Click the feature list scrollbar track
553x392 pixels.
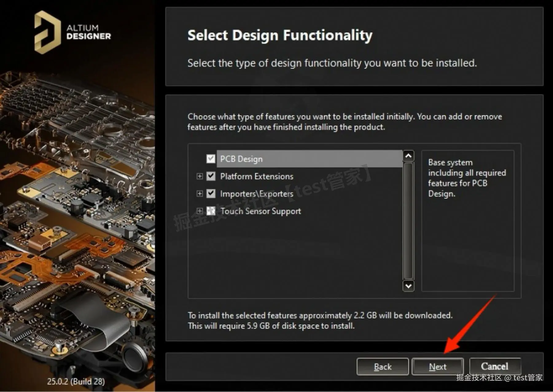(x=408, y=221)
